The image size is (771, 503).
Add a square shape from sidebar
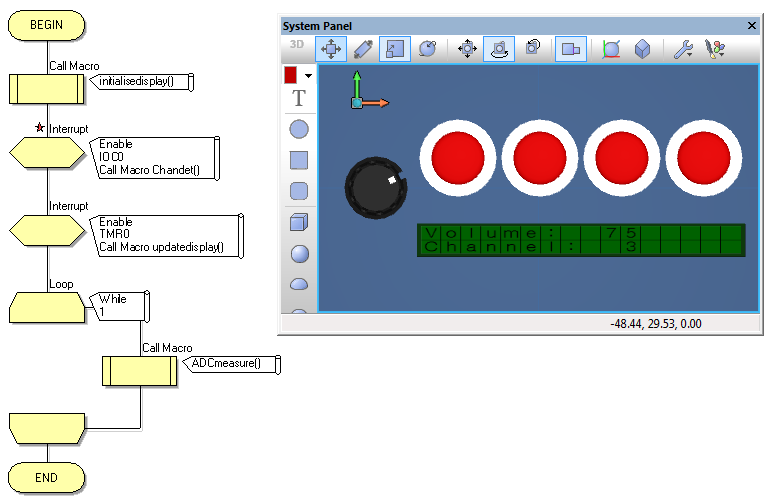(298, 160)
